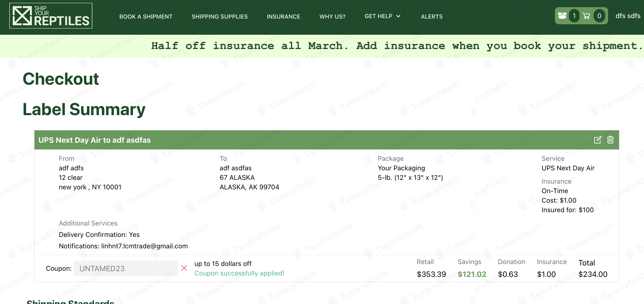Click the UPS Next Day Air label header
The height and width of the screenshot is (304, 644).
(95, 140)
